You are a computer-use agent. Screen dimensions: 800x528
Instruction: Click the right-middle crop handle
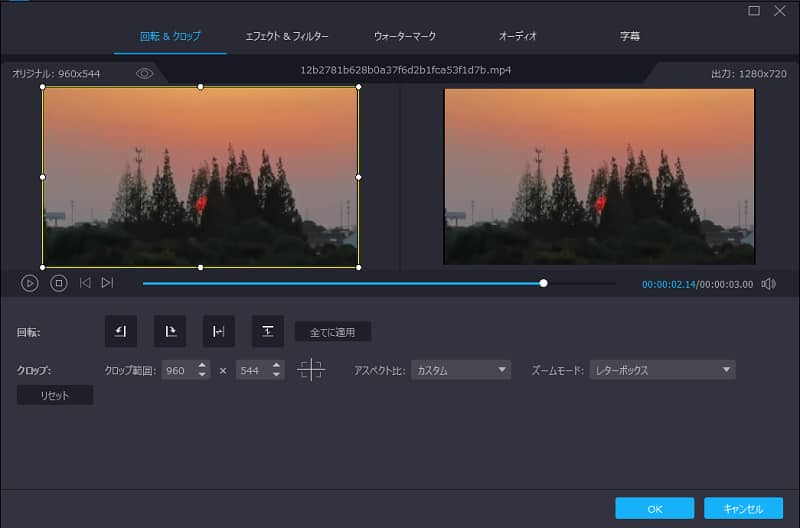pyautogui.click(x=359, y=177)
